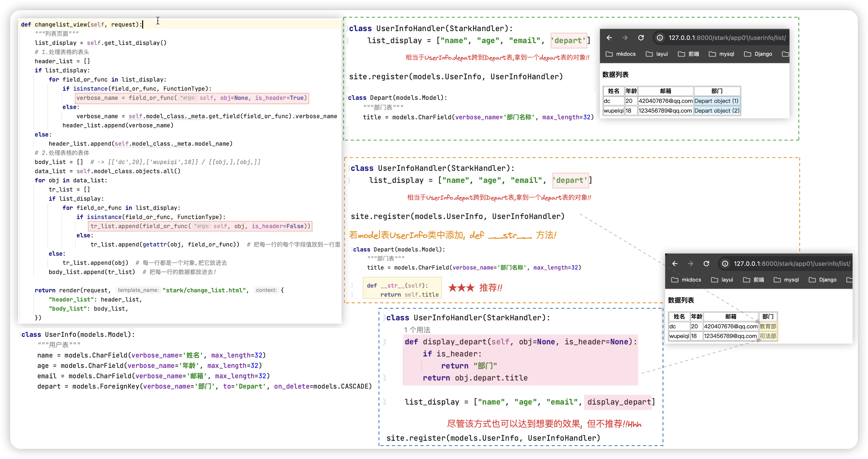Click the lower browser URL address field
The image size is (868, 459).
[x=791, y=263]
